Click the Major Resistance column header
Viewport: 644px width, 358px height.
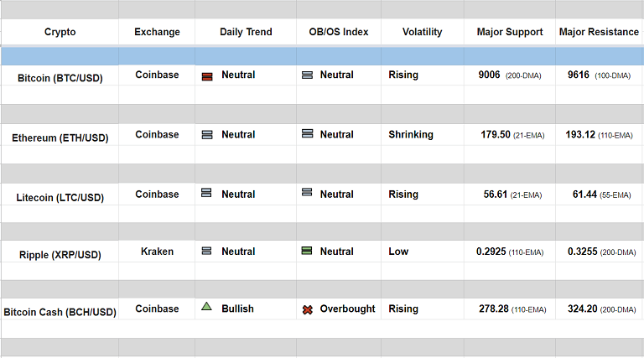click(x=599, y=33)
